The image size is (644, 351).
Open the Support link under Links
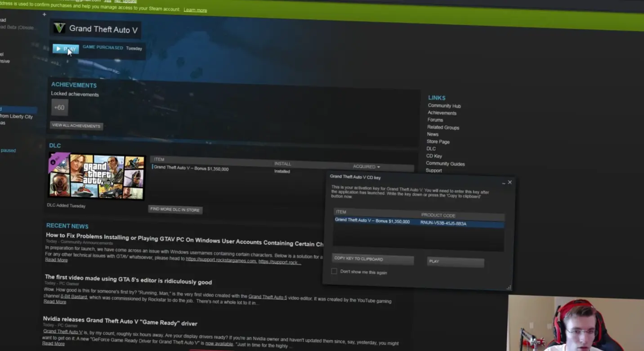pos(434,171)
